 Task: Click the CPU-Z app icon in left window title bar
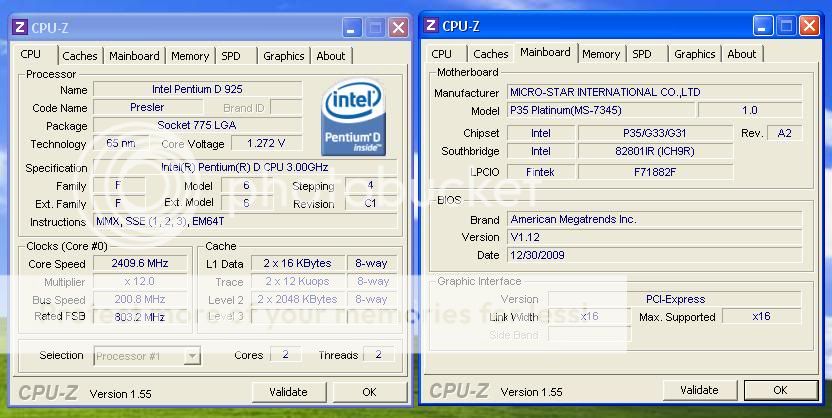(x=20, y=27)
